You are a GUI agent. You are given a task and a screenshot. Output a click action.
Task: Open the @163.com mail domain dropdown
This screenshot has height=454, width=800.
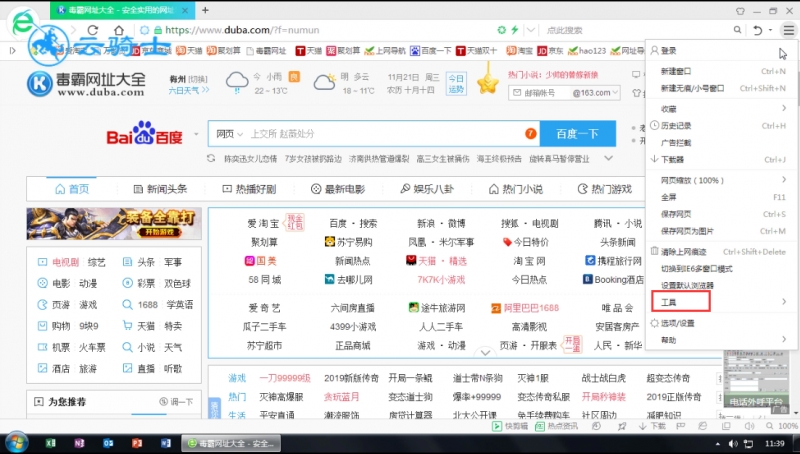(595, 93)
